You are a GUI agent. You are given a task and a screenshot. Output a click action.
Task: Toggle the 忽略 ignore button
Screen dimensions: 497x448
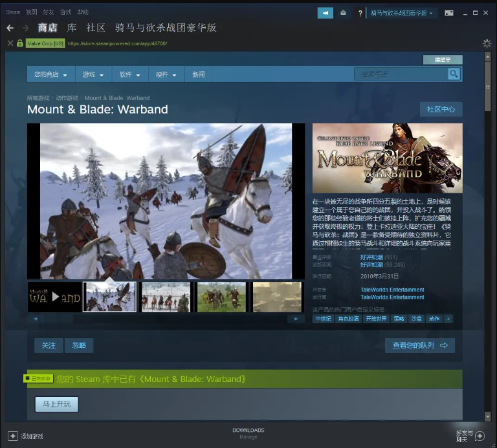[x=79, y=345]
